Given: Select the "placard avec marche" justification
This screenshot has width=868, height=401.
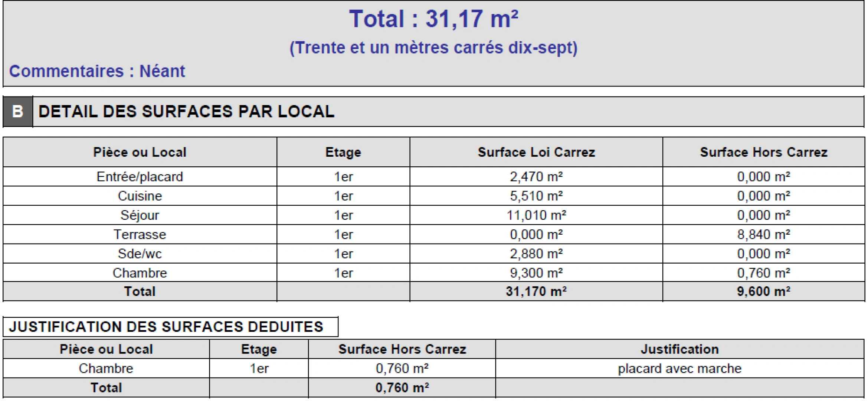Looking at the screenshot, I should 680,369.
